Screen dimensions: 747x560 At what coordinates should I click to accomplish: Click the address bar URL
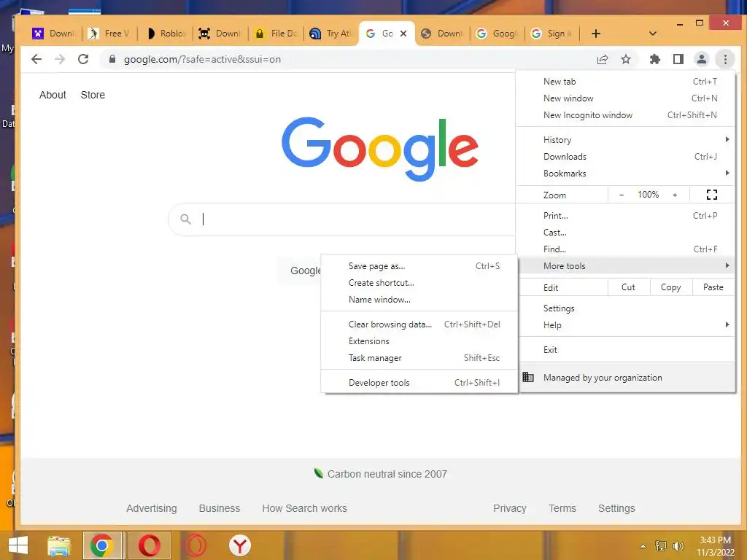tap(202, 60)
